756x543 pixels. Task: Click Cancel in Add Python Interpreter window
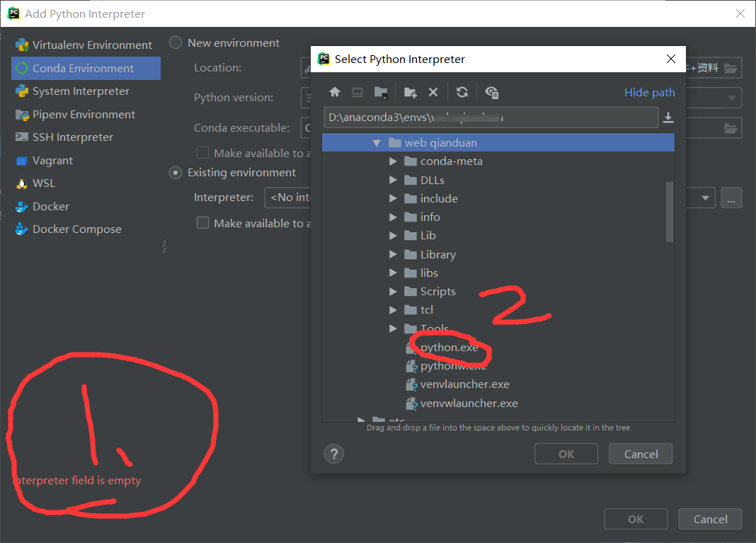point(710,519)
